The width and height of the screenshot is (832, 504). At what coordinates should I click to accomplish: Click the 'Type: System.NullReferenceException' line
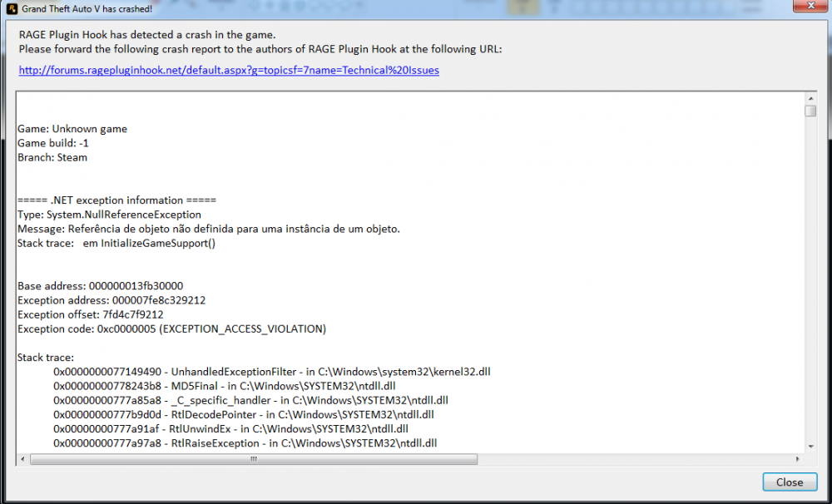coord(109,215)
